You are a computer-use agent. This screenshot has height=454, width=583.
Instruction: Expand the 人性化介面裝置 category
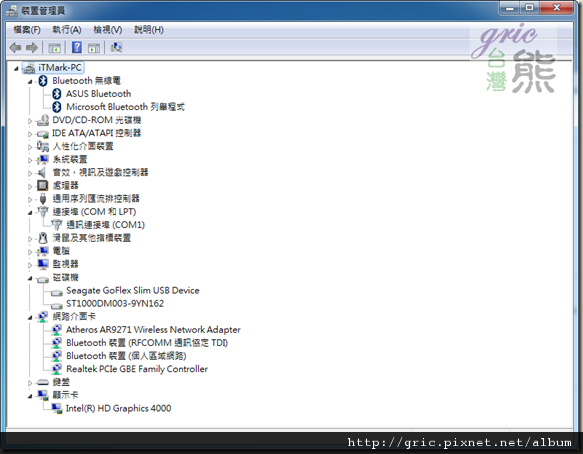(x=30, y=147)
